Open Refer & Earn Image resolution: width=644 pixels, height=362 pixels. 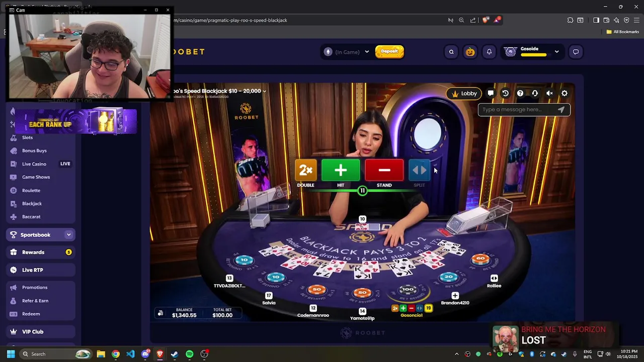pos(35,301)
